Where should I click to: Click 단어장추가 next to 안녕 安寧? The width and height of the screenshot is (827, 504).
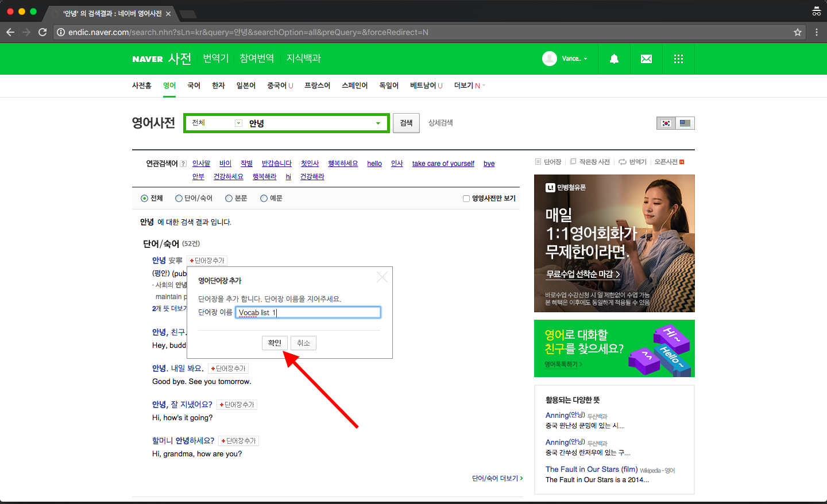207,261
